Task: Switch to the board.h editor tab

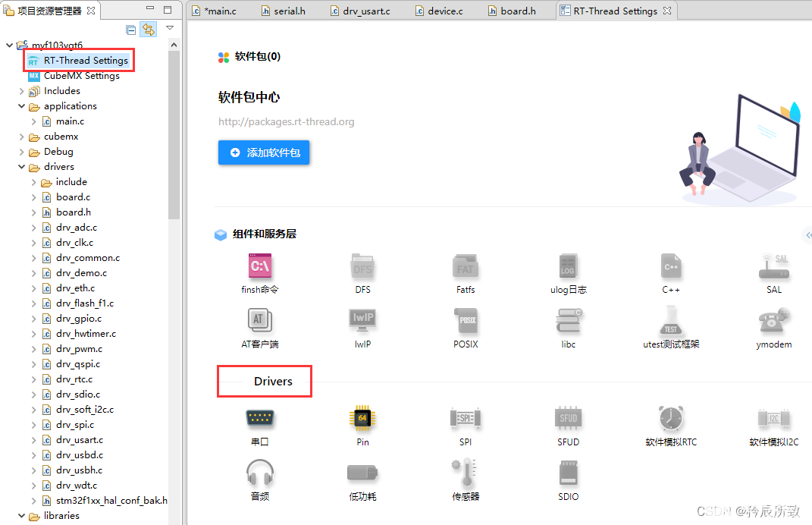Action: click(513, 11)
